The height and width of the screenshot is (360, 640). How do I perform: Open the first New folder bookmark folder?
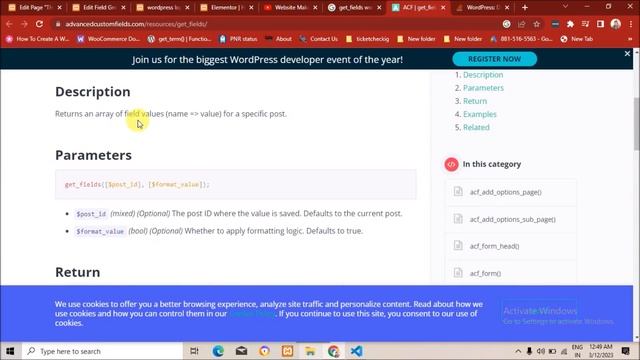(x=416, y=39)
